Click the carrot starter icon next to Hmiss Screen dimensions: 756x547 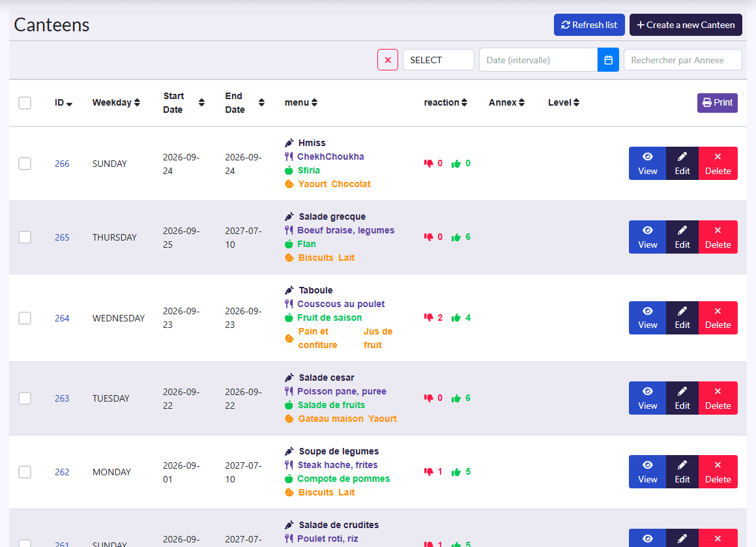click(x=289, y=143)
